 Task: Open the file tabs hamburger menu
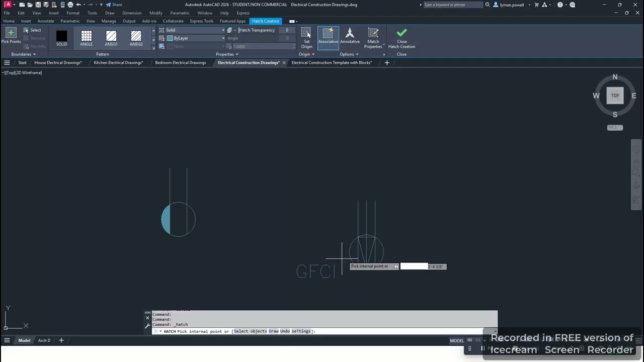[7, 63]
